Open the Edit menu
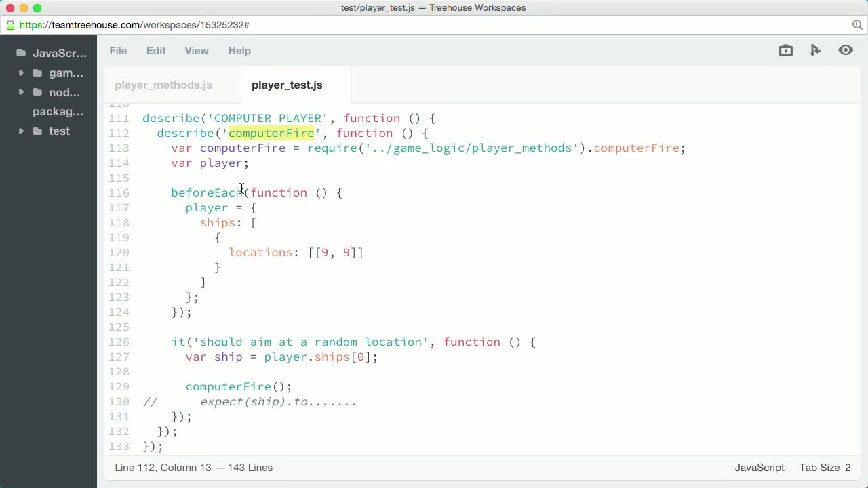 point(156,51)
